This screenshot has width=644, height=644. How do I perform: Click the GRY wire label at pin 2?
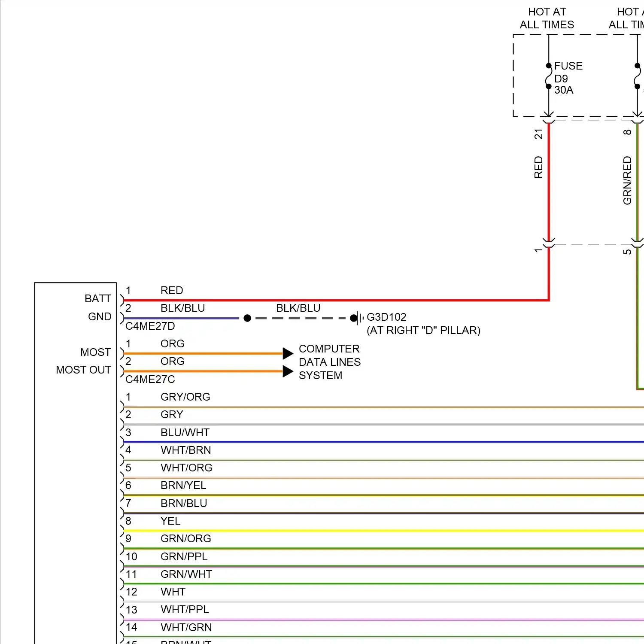tap(172, 415)
